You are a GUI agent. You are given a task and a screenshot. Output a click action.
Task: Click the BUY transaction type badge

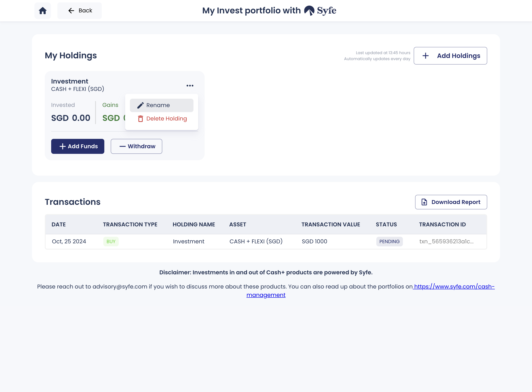coord(111,242)
